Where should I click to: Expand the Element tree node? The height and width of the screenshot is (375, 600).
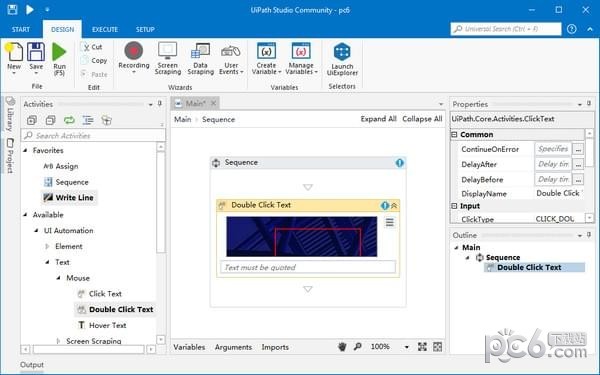(47, 246)
